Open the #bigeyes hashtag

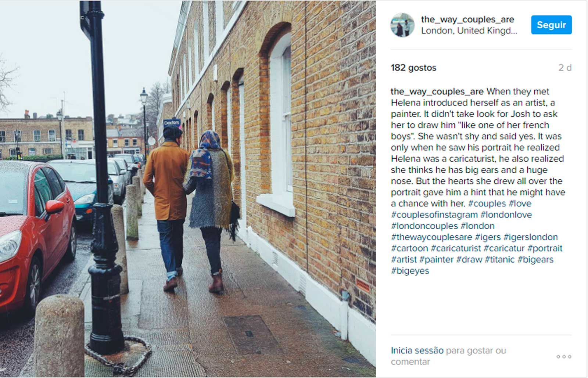(410, 271)
